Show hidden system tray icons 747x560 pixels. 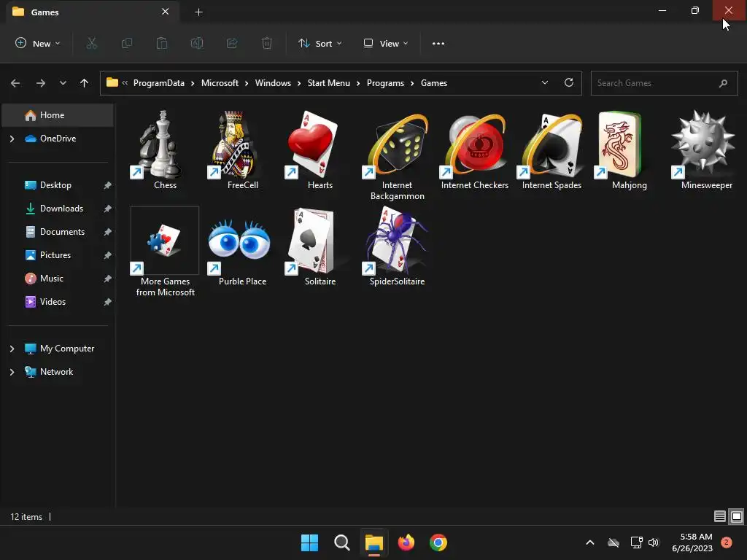(589, 542)
